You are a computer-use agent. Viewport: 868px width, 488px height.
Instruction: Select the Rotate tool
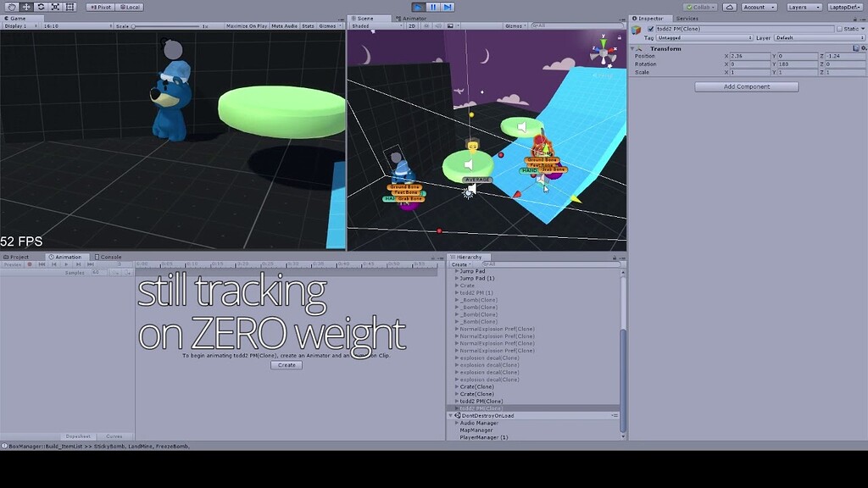click(41, 6)
